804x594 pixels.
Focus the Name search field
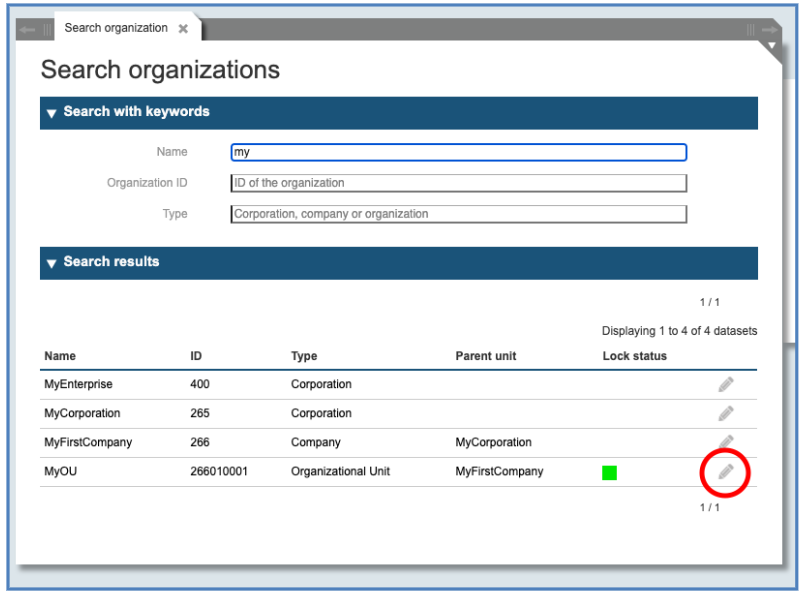pyautogui.click(x=458, y=153)
